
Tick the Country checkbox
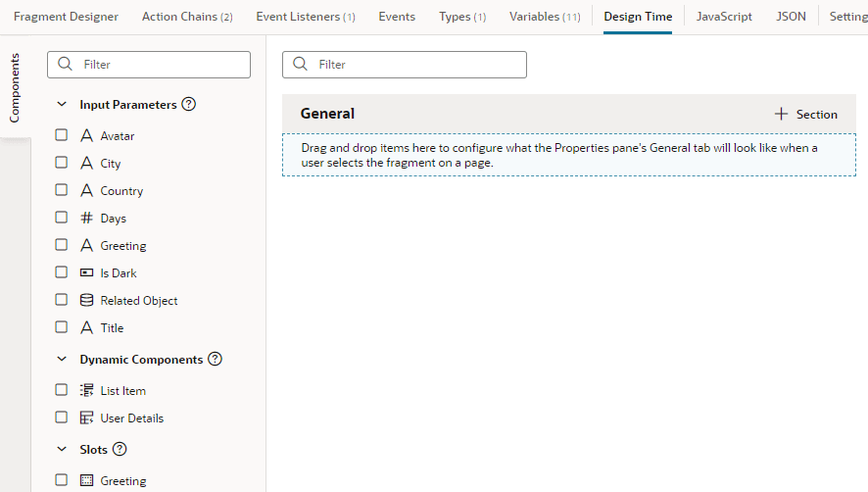tap(61, 190)
